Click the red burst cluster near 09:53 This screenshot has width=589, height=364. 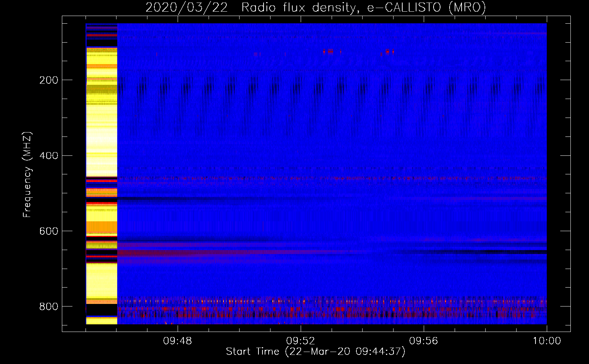pyautogui.click(x=331, y=51)
